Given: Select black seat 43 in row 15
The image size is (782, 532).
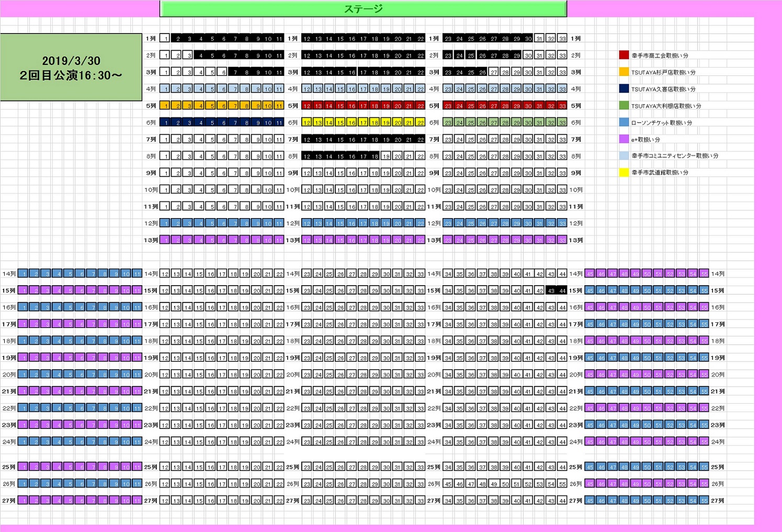Looking at the screenshot, I should tap(551, 291).
